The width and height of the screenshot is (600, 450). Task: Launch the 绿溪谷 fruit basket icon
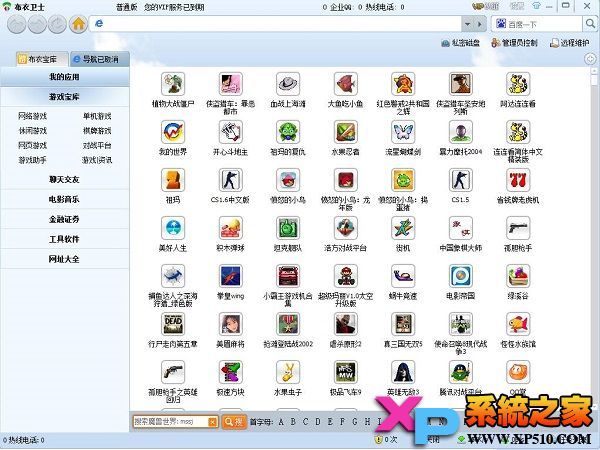coord(518,276)
